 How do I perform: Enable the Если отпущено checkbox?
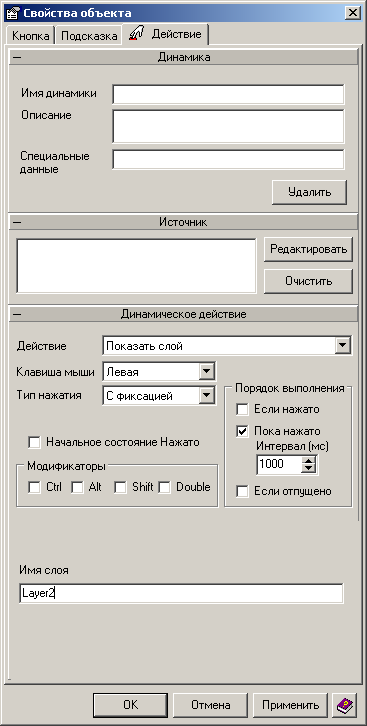pyautogui.click(x=242, y=491)
